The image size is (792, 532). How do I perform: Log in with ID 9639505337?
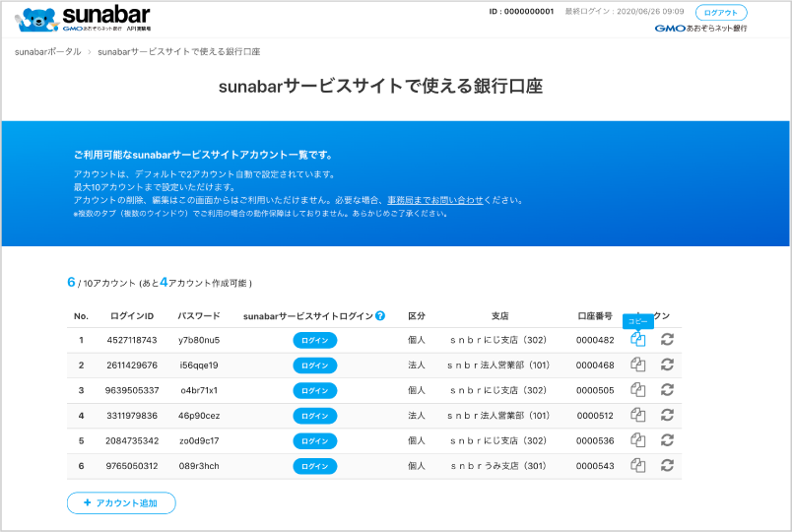pyautogui.click(x=314, y=390)
